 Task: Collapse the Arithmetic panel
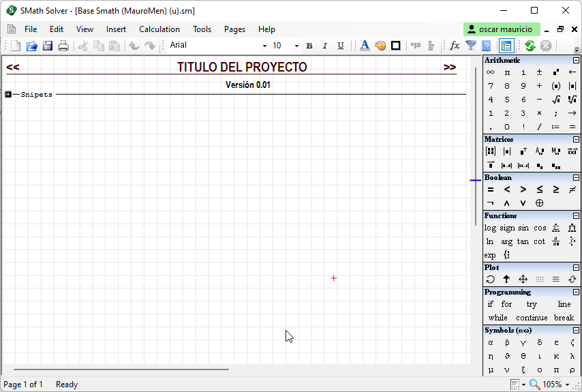[576, 61]
